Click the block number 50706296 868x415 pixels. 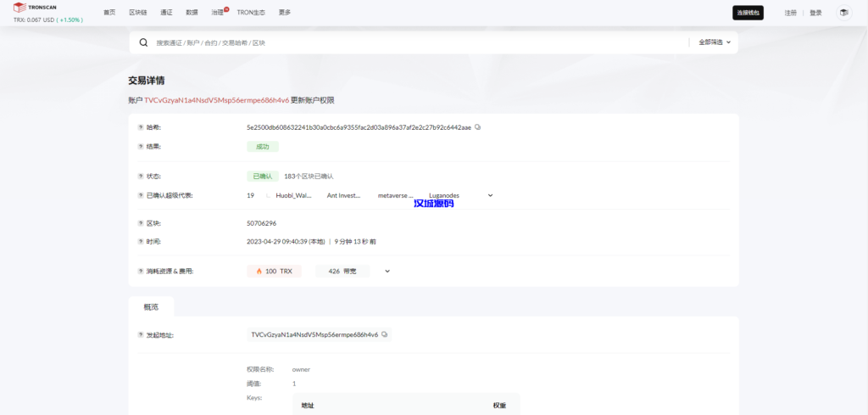point(261,223)
